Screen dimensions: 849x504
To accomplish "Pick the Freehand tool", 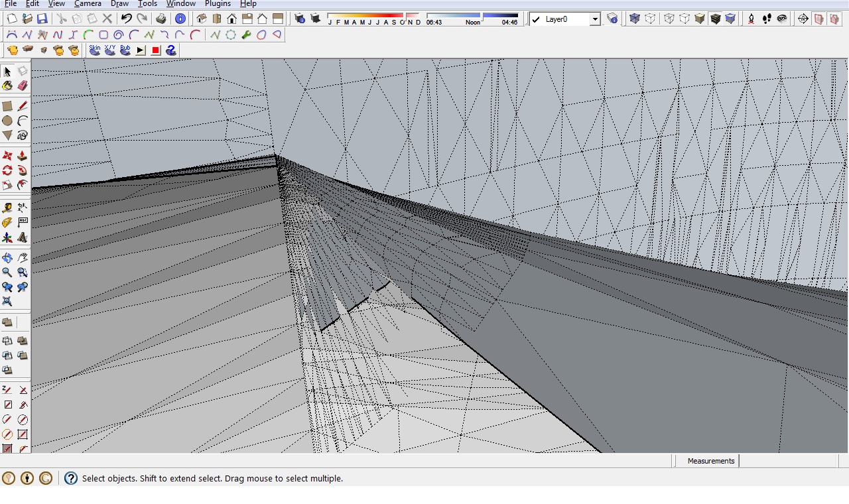I will coord(23,135).
